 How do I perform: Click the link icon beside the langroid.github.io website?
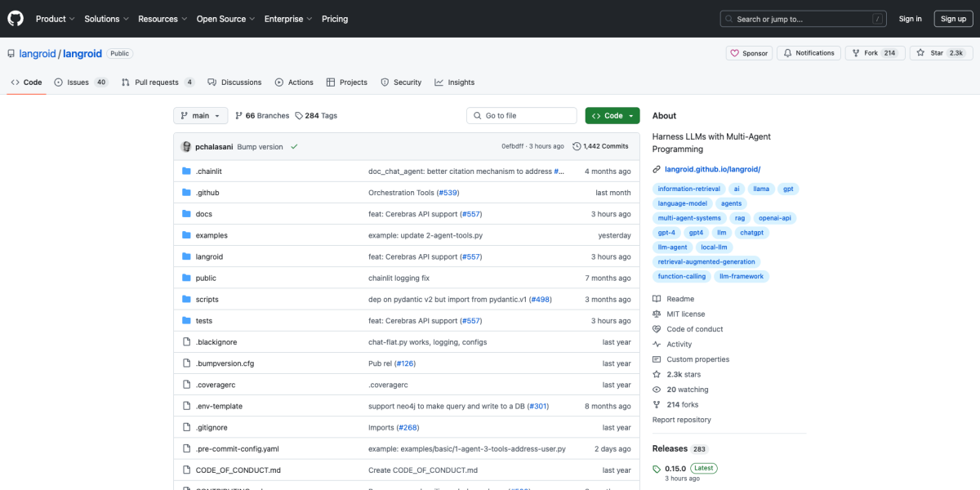pyautogui.click(x=657, y=169)
